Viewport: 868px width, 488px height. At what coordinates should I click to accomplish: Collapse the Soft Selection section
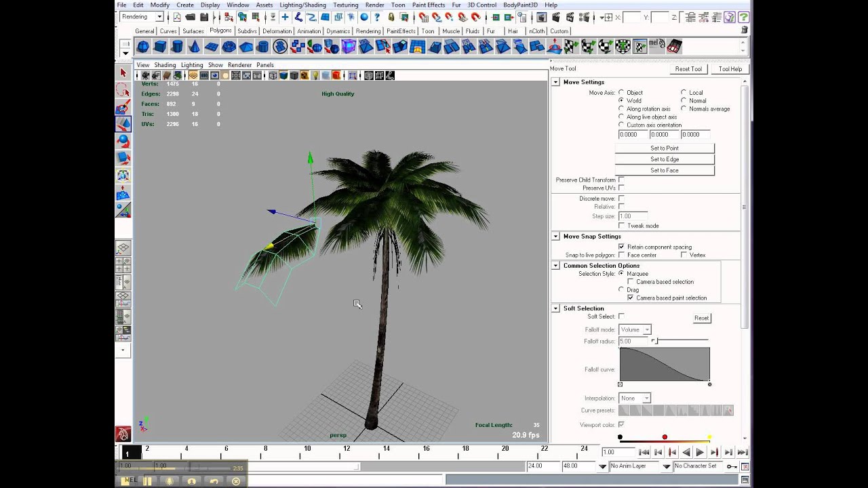tap(555, 308)
